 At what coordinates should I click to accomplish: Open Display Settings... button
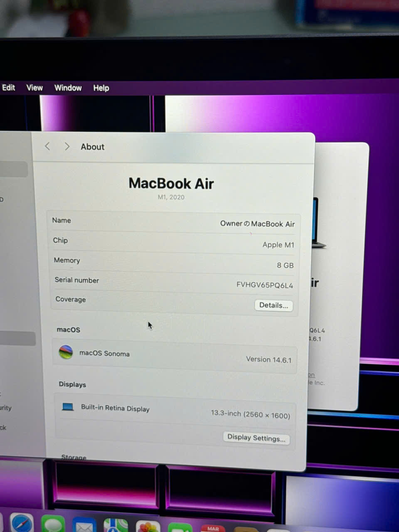(x=256, y=438)
